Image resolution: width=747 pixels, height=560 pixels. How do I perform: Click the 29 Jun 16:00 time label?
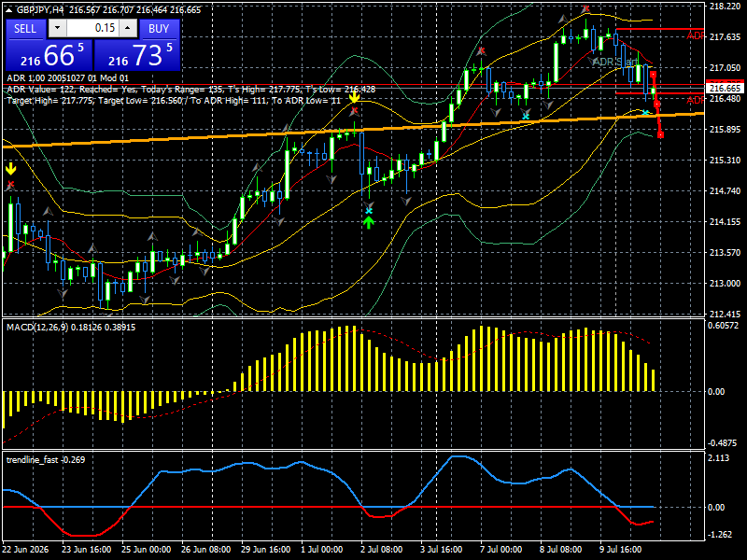pos(266,550)
